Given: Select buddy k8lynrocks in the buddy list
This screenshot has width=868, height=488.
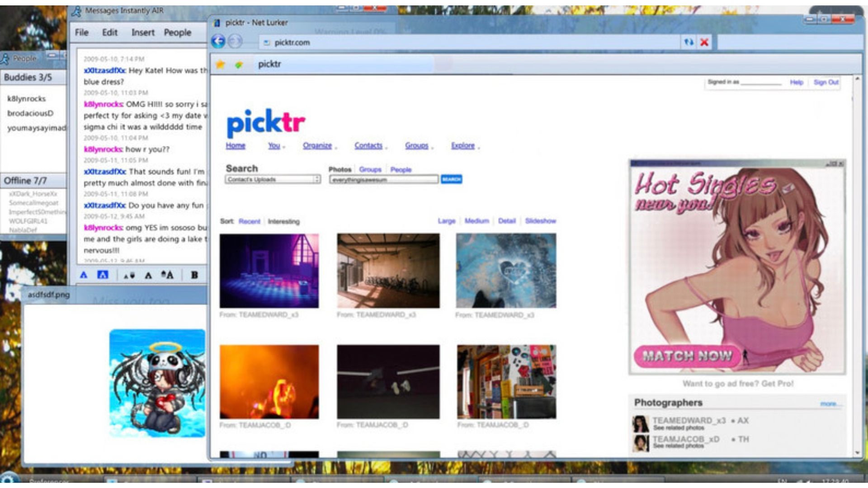Looking at the screenshot, I should (26, 99).
